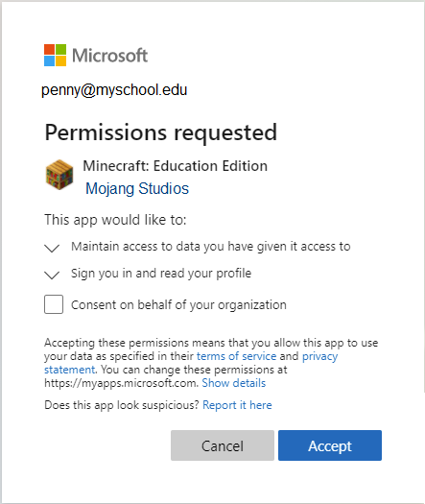
Task: Click the Consent on behalf label text
Action: (178, 304)
